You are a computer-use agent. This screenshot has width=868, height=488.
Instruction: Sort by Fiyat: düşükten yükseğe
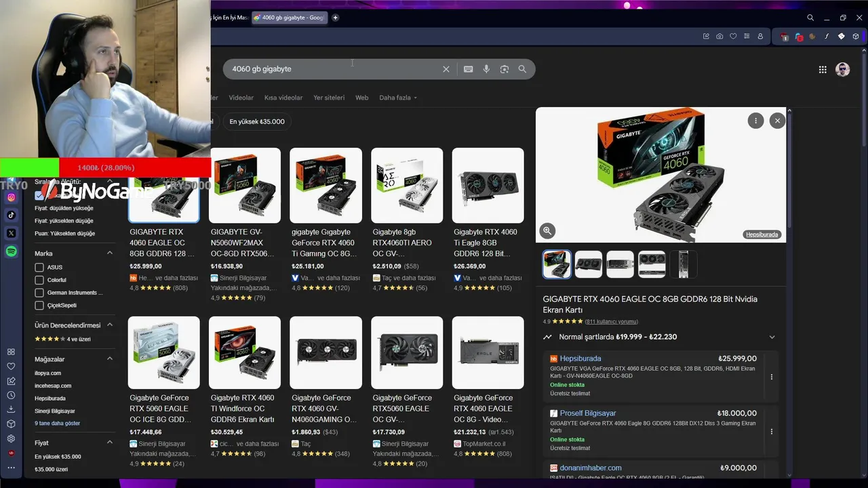coord(64,208)
